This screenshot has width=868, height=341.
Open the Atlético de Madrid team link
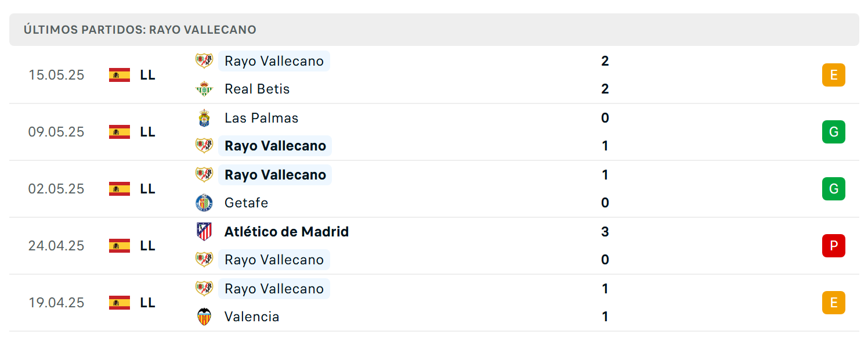[x=287, y=232]
